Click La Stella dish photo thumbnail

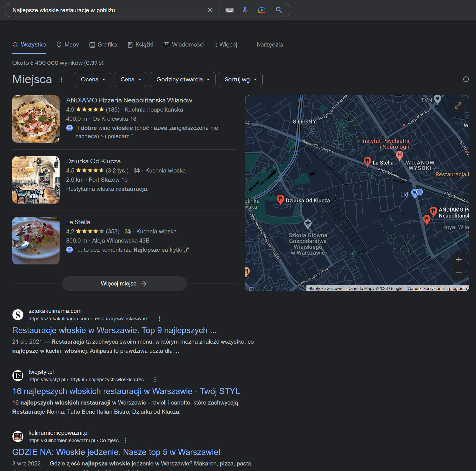pos(36,241)
